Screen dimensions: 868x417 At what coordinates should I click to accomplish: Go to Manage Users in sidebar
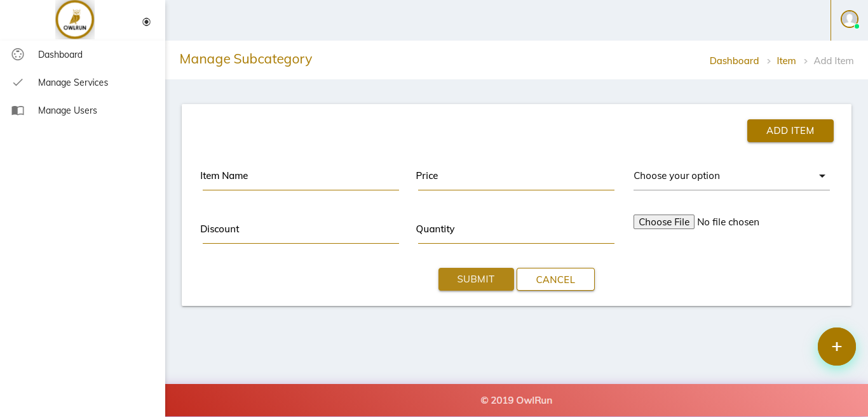pyautogui.click(x=67, y=110)
